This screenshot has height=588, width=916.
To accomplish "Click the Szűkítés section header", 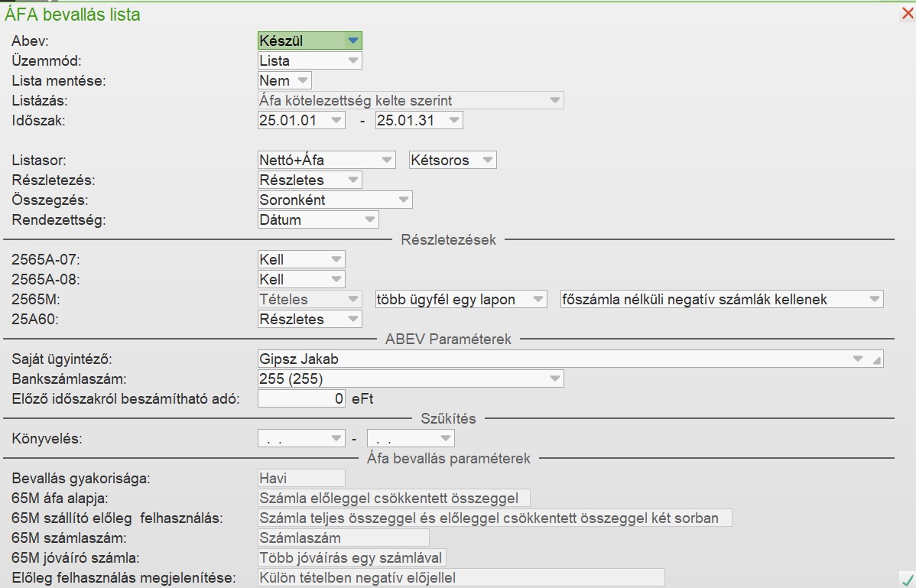I will 448,418.
